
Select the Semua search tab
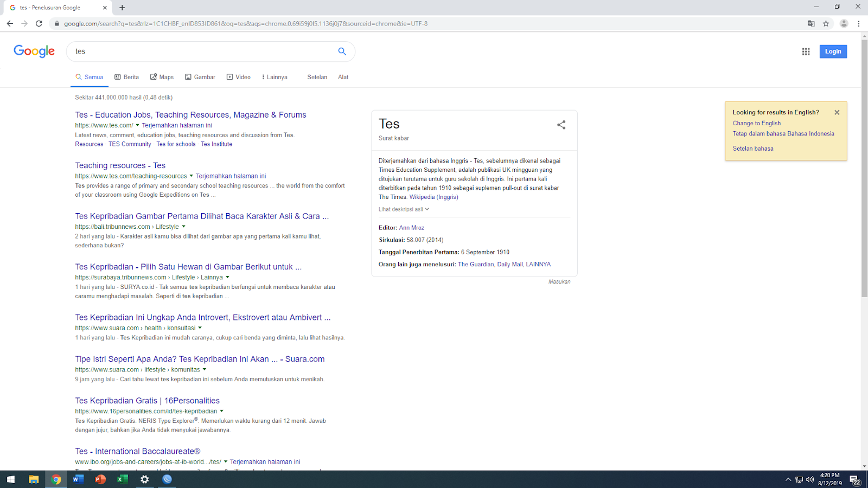click(x=90, y=77)
